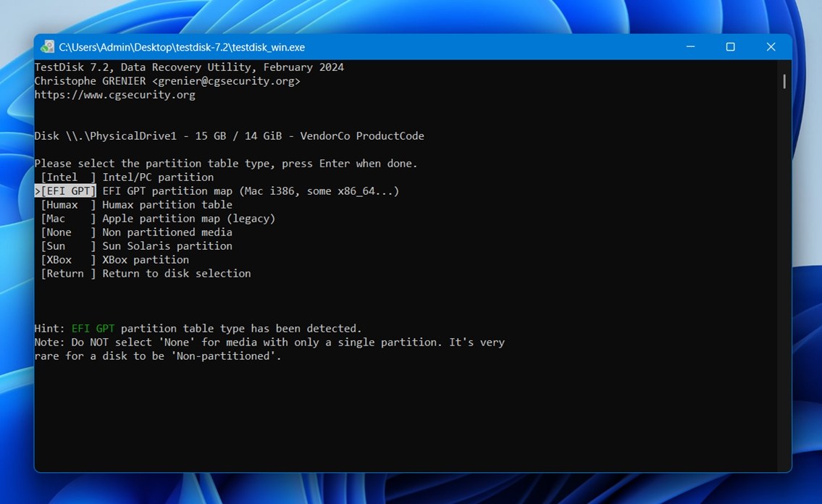Image resolution: width=822 pixels, height=504 pixels.
Task: Choose [Return] to go back to disk selection
Action: 69,274
